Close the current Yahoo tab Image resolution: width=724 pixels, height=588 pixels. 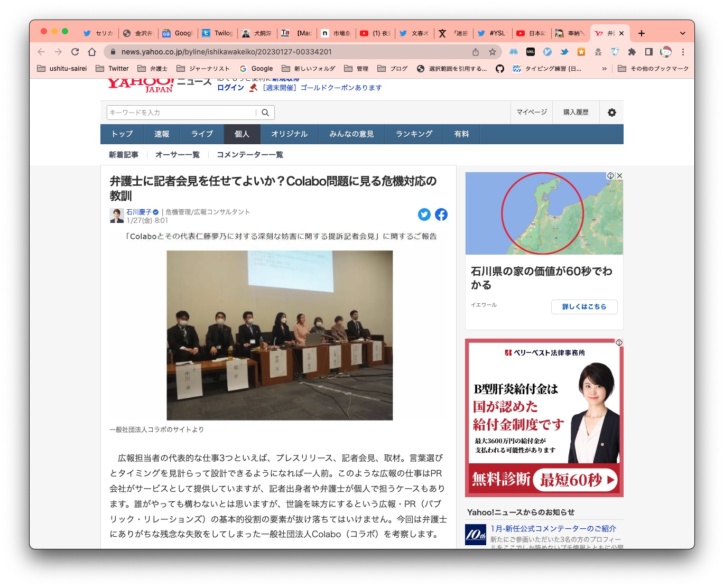pyautogui.click(x=621, y=33)
